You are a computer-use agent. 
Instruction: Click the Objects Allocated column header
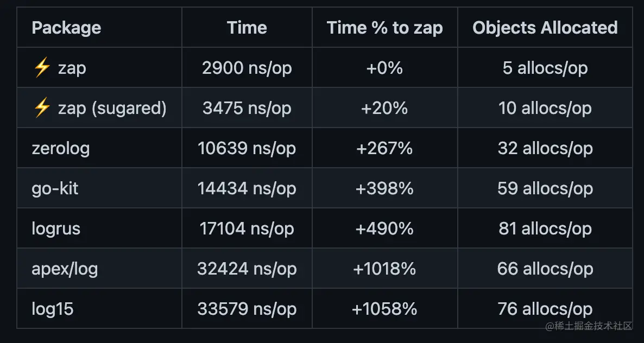pos(545,28)
